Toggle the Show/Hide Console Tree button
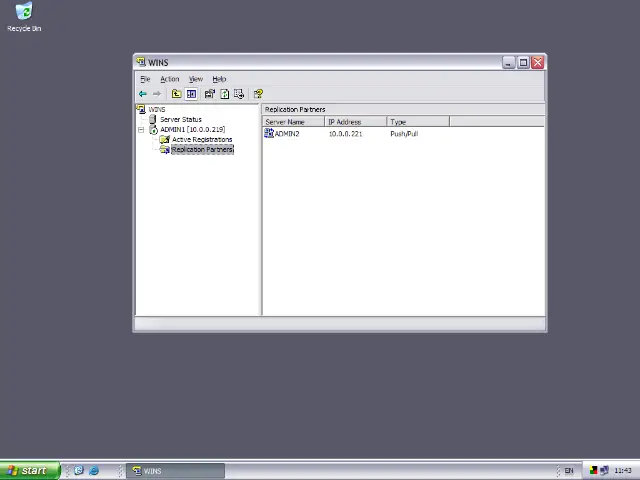The height and width of the screenshot is (480, 640). pyautogui.click(x=191, y=94)
